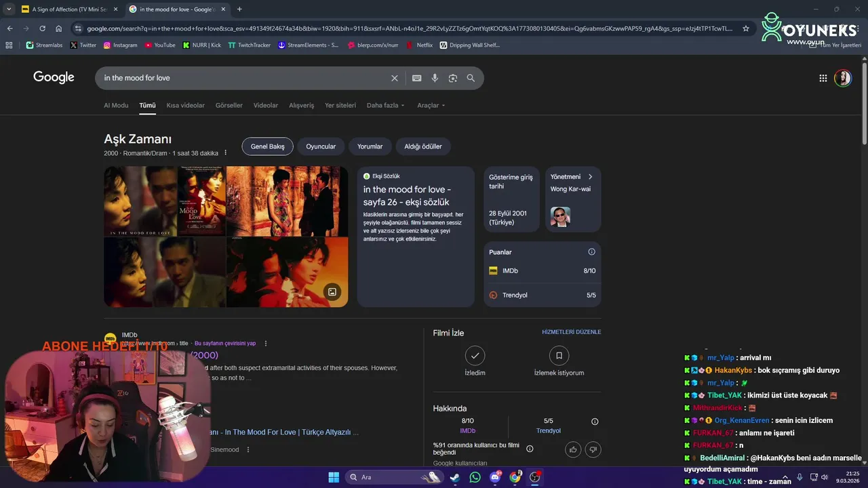Screen dimensions: 868x488
Task: Open the three-dot menu beside movie runtime
Action: (226, 153)
